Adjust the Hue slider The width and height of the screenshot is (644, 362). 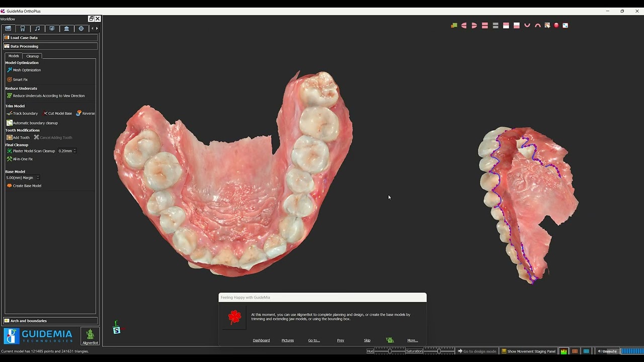pyautogui.click(x=390, y=351)
